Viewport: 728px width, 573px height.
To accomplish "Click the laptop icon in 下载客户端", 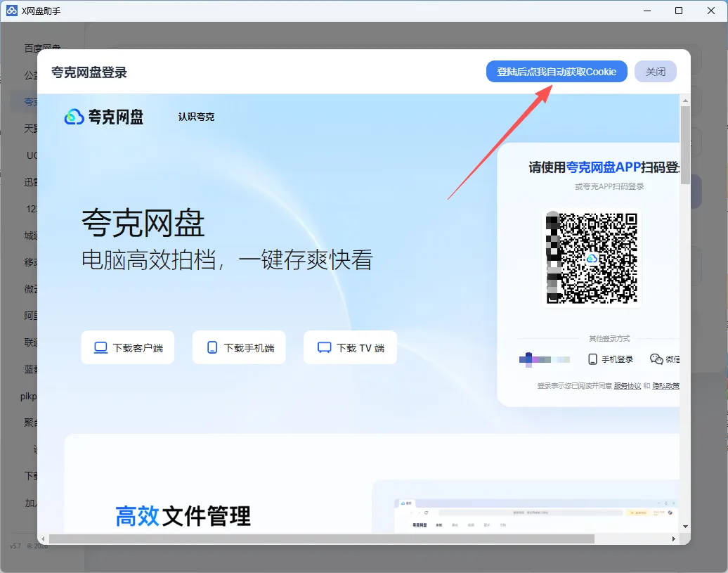I will (100, 348).
